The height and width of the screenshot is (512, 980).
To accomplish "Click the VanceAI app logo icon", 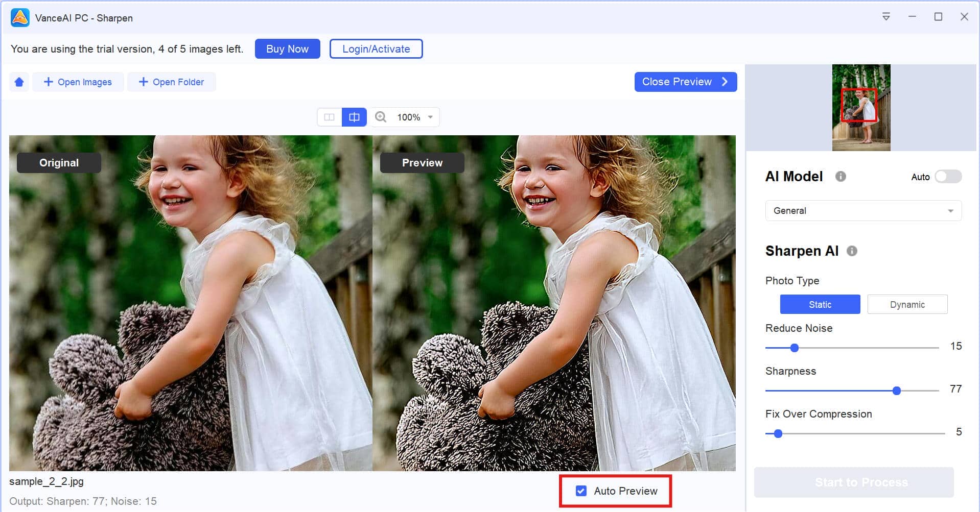I will [20, 17].
